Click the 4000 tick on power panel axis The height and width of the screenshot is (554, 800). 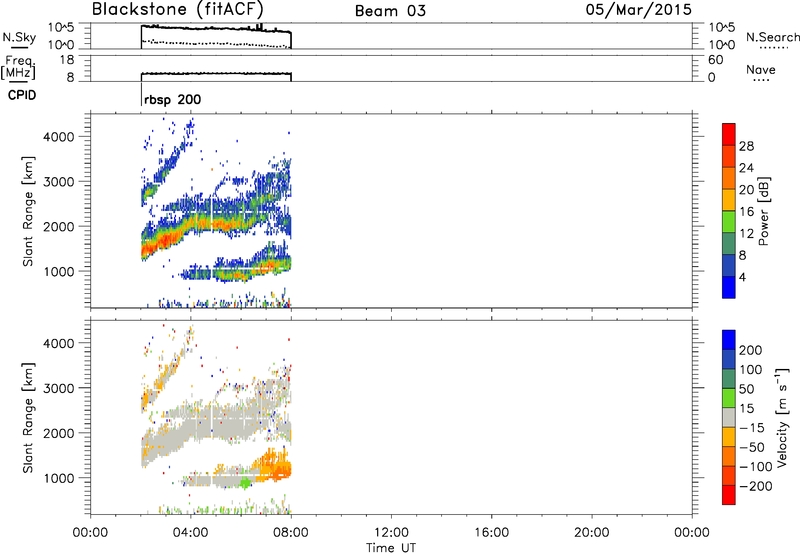coord(59,137)
